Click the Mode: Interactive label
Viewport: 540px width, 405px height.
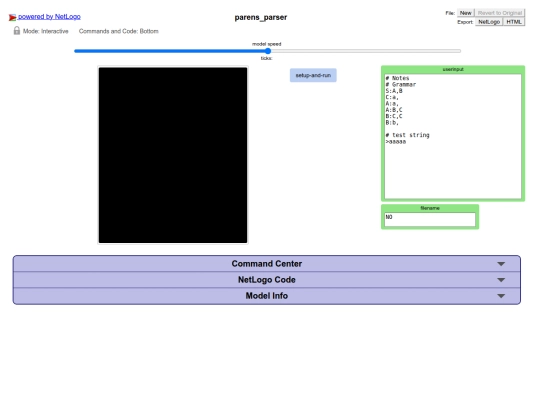(45, 31)
